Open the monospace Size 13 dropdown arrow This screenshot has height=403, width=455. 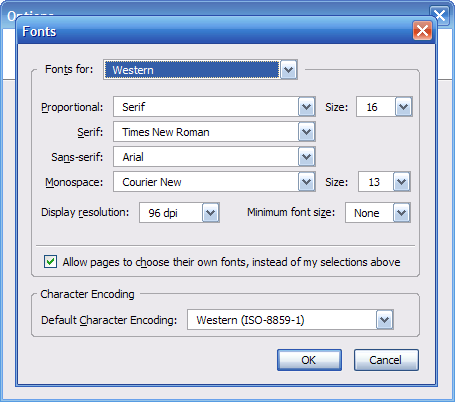pyautogui.click(x=401, y=182)
